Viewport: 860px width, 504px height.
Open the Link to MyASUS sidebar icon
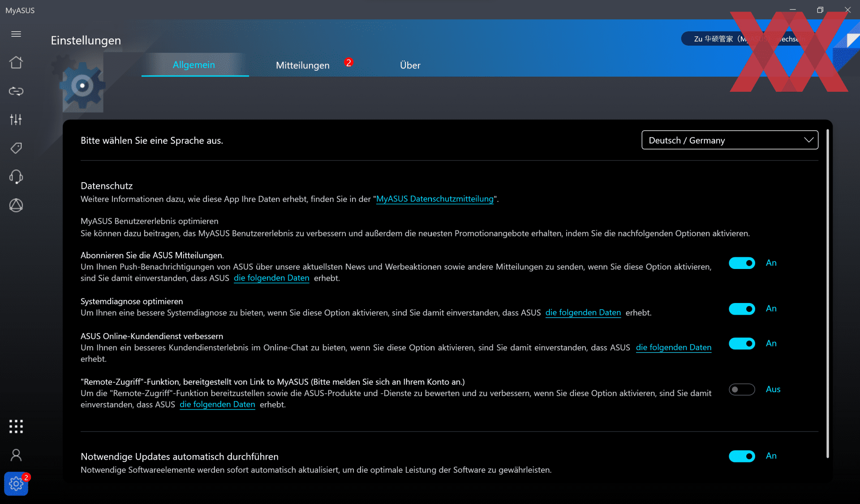16,91
